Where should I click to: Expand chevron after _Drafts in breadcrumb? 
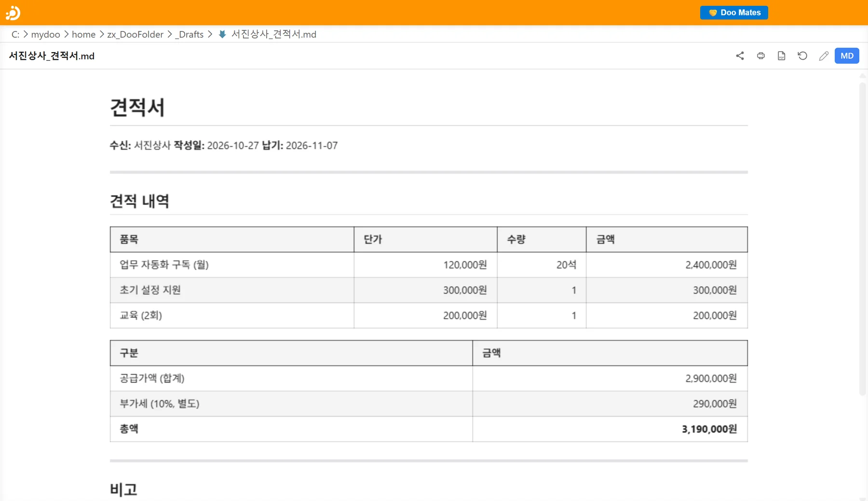210,34
